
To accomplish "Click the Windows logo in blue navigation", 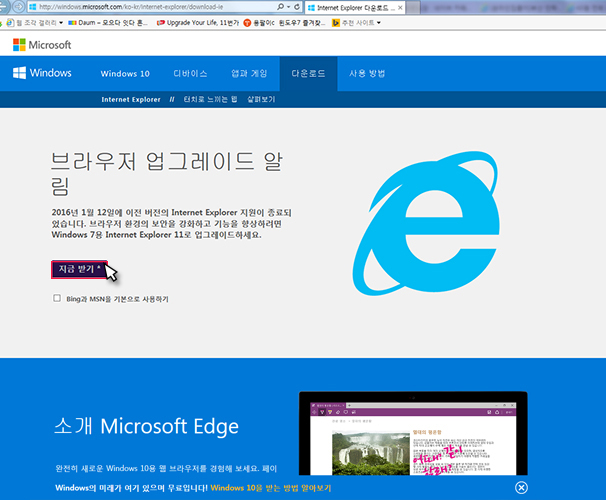I will pos(42,73).
